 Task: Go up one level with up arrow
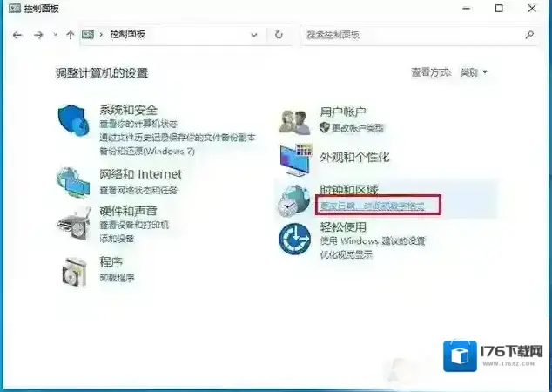pyautogui.click(x=70, y=35)
